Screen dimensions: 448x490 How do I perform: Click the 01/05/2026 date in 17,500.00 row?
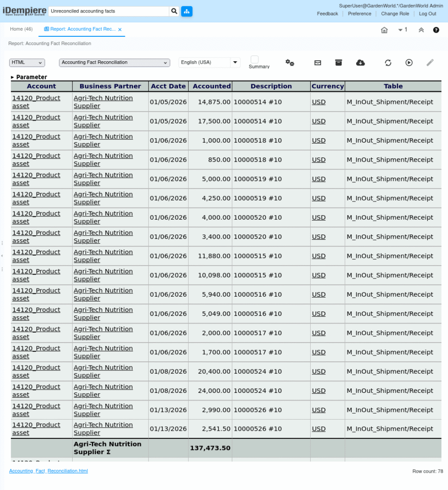[168, 121]
